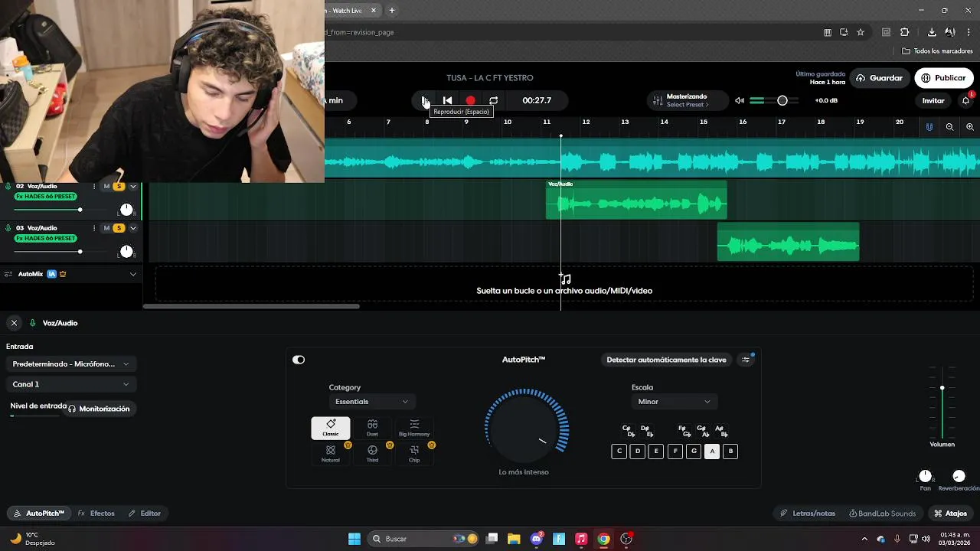Mute the master volume speaker icon

[740, 100]
